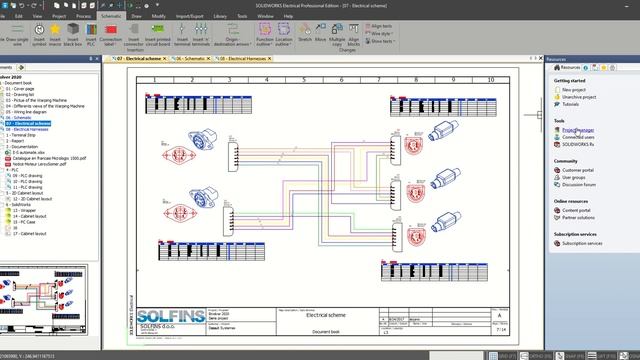
Task: Select 15 - PC Case in tree
Action: tap(24, 222)
